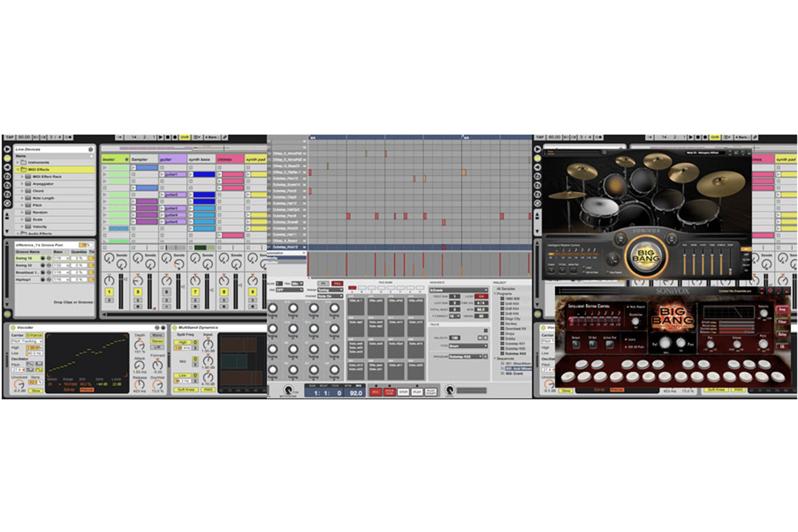Click the Delay effect icon on Big Bang's side panel

[782, 334]
